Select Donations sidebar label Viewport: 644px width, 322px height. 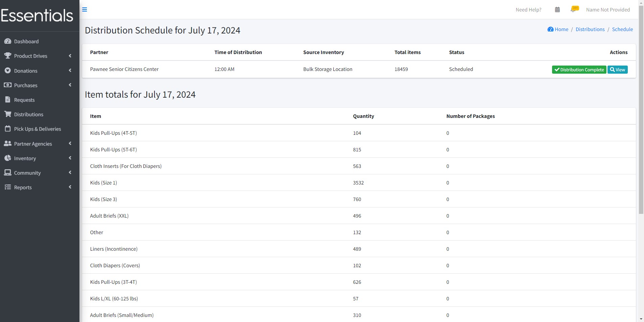coord(26,71)
